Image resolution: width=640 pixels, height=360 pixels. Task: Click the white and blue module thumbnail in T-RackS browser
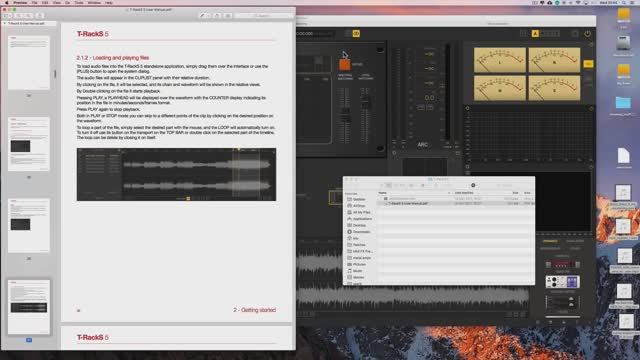(562, 282)
